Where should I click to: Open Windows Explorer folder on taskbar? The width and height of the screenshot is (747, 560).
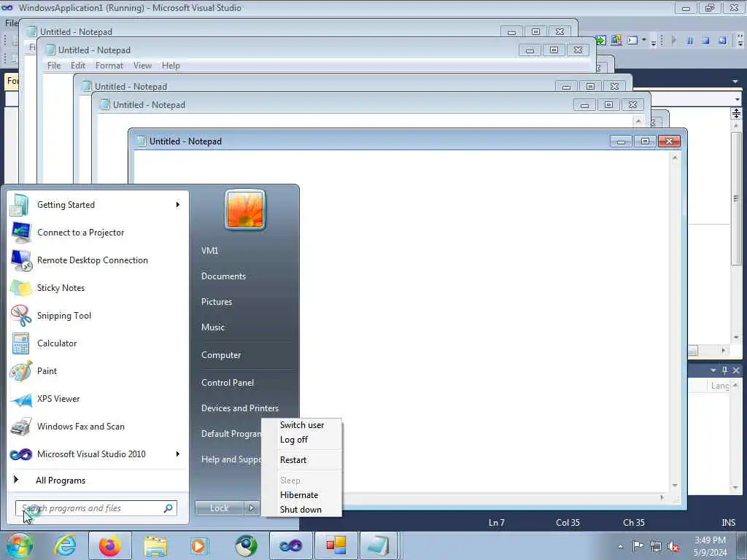pyautogui.click(x=155, y=545)
